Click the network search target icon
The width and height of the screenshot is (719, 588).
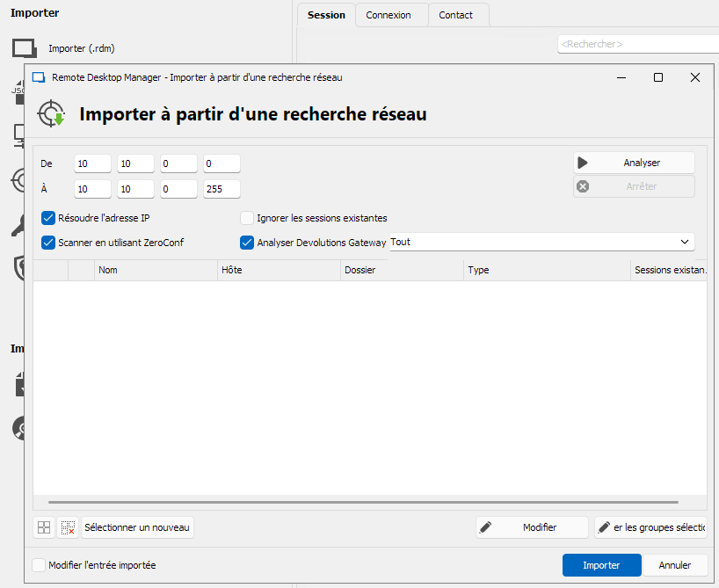[51, 114]
